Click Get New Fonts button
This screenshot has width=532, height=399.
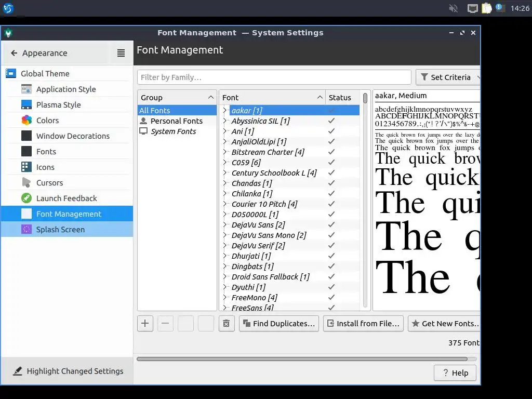444,323
